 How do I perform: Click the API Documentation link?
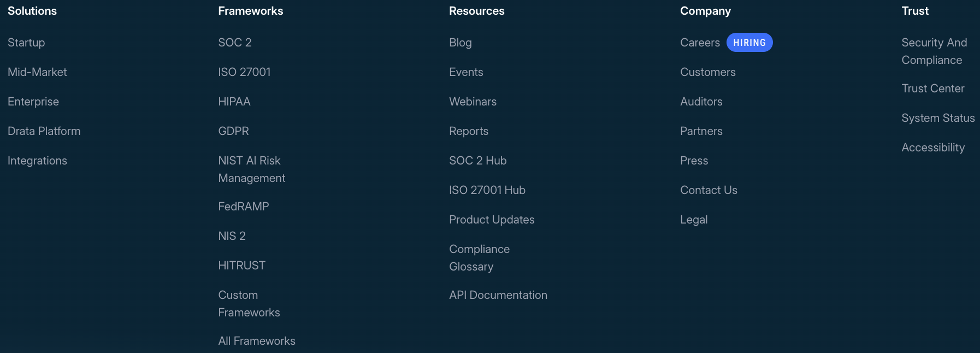(x=498, y=295)
